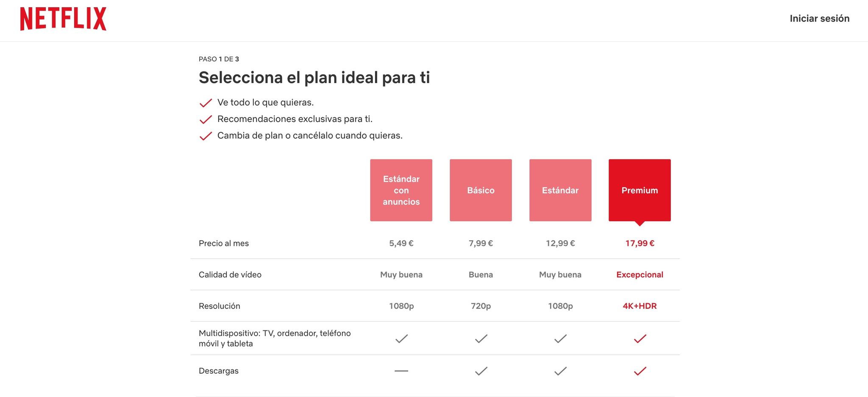Select the Estándar plan card
This screenshot has height=397, width=868.
(560, 190)
